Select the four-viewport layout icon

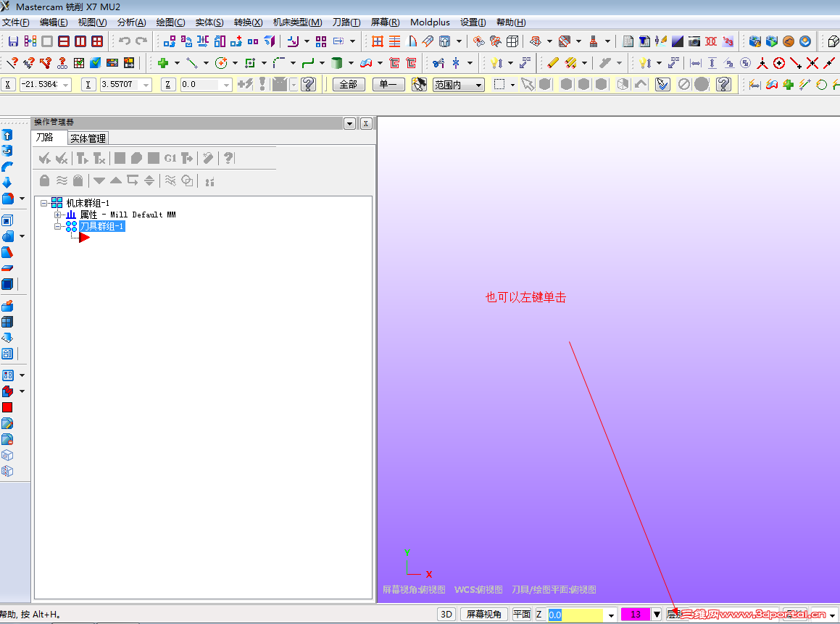[x=97, y=41]
